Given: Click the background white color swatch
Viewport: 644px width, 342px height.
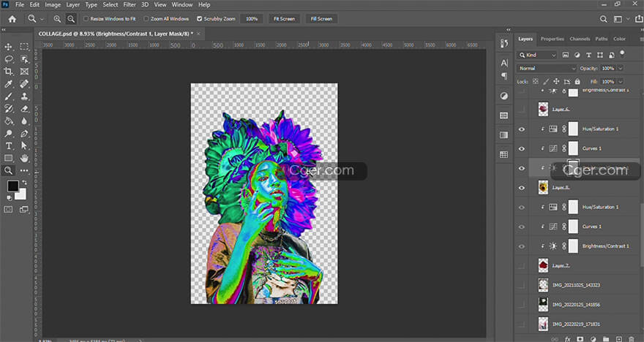Looking at the screenshot, I should pos(22,196).
